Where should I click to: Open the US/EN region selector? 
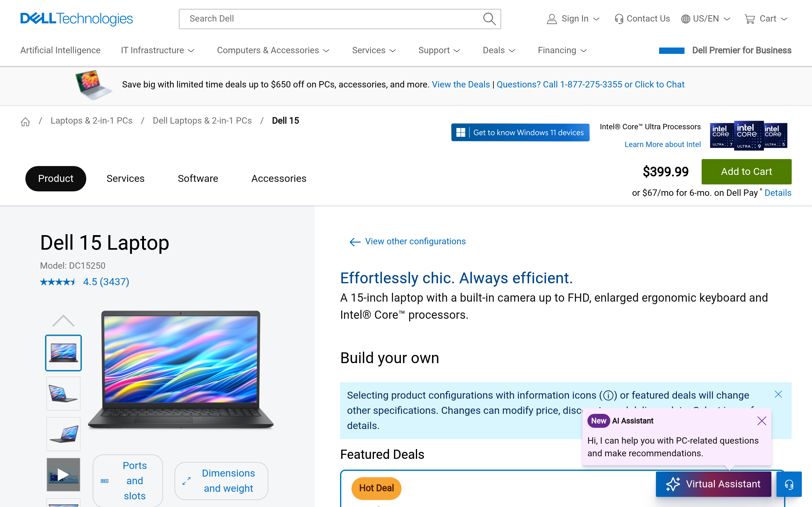(705, 19)
